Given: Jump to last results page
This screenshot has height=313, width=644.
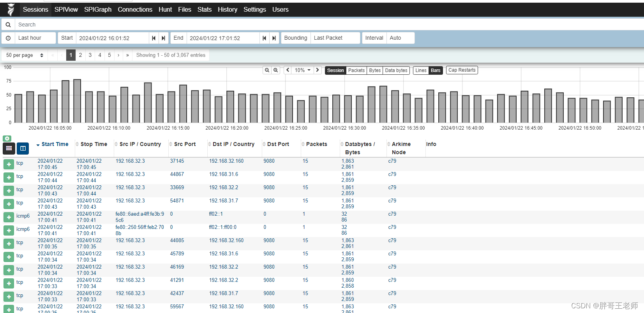Looking at the screenshot, I should [127, 55].
